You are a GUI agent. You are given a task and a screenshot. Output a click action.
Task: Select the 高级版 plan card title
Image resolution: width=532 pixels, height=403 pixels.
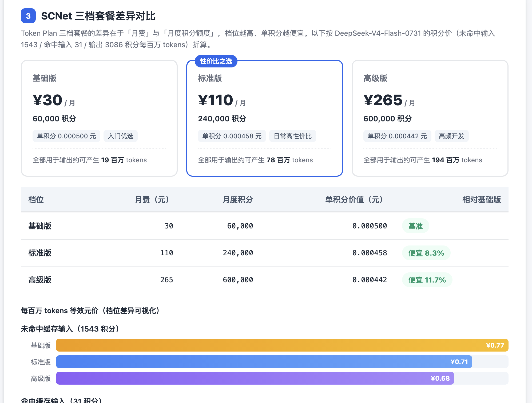(375, 78)
